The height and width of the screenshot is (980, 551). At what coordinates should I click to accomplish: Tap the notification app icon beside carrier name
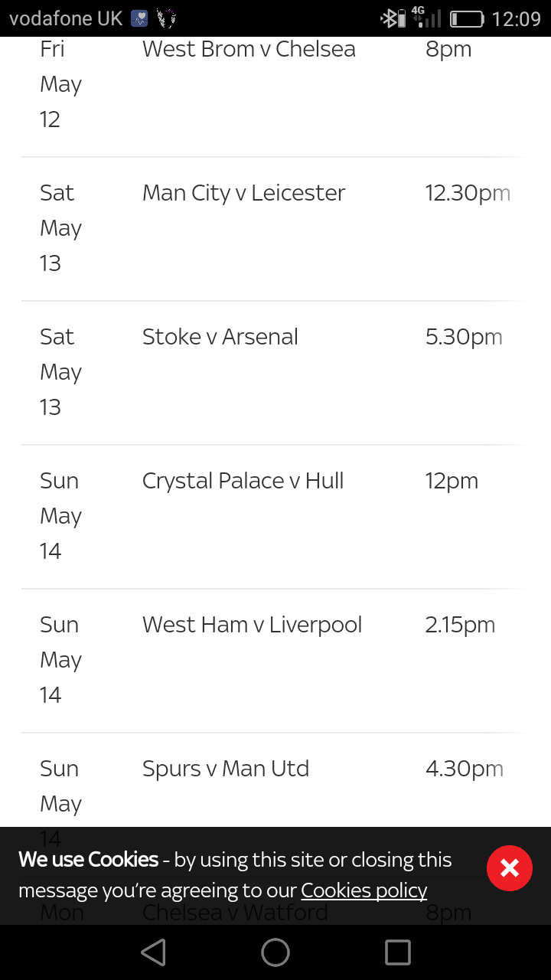139,18
